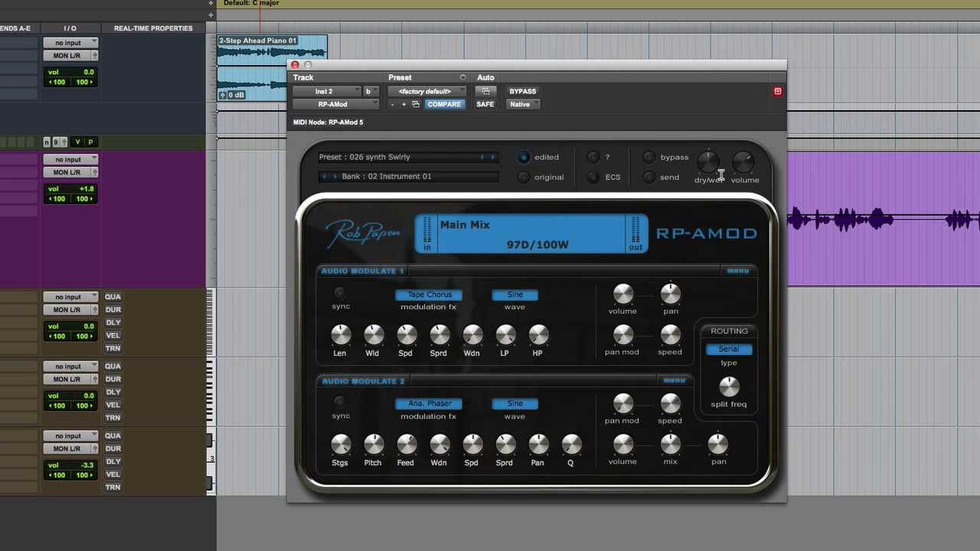The image size is (980, 551).
Task: Click the Real-Time Properties column header
Action: click(153, 28)
